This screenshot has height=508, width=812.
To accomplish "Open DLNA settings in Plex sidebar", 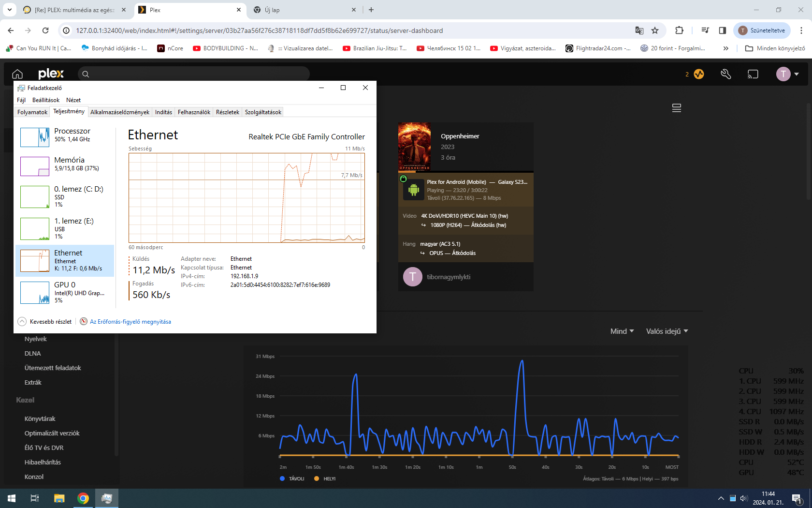I will pos(33,354).
